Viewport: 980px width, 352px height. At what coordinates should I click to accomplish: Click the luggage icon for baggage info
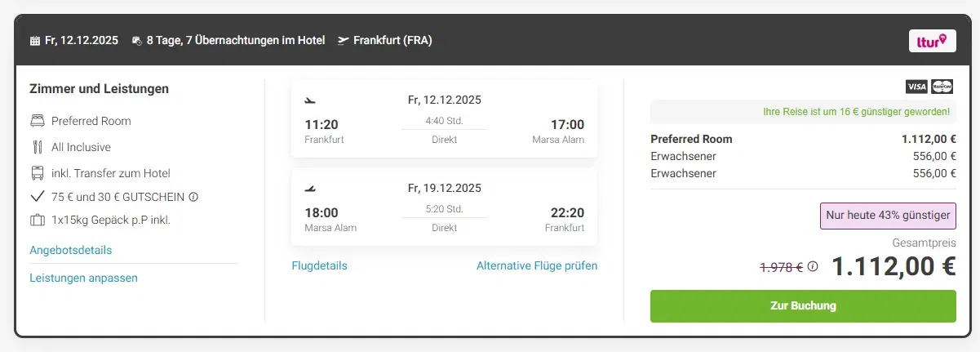click(x=38, y=220)
